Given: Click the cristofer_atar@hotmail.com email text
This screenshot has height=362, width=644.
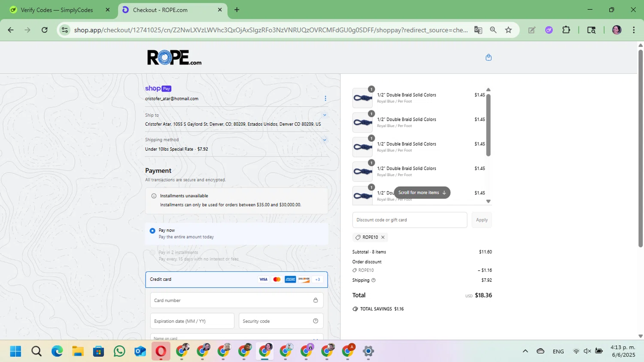Looking at the screenshot, I should tap(172, 98).
